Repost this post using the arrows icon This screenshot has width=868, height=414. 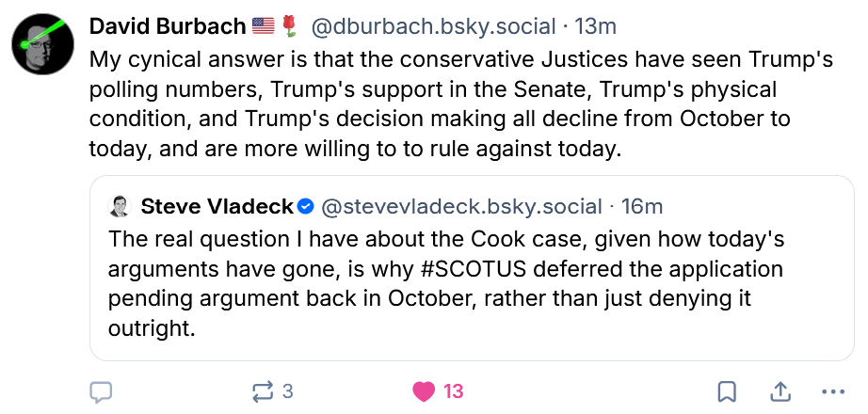[x=263, y=391]
